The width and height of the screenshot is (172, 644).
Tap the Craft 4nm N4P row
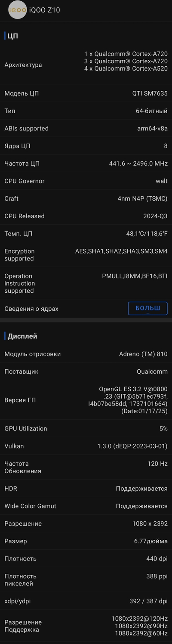[x=86, y=198]
